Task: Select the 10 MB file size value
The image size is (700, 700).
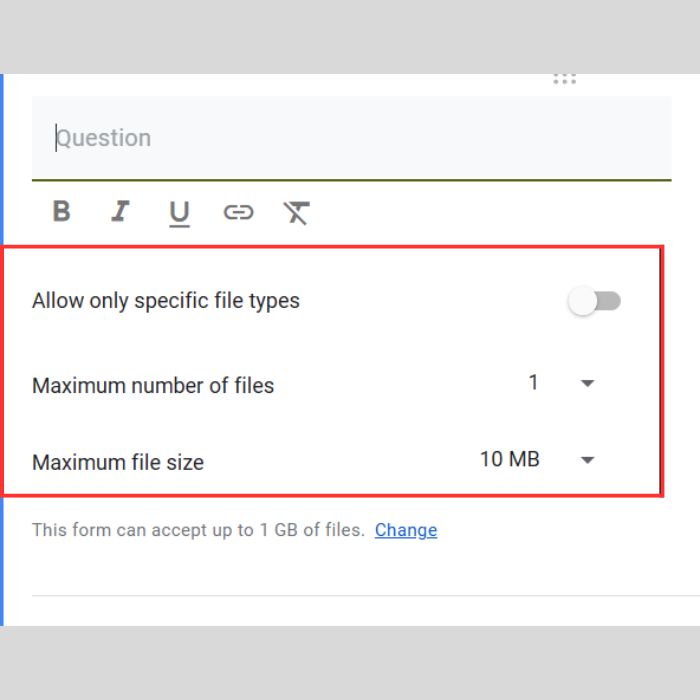Action: [x=509, y=459]
